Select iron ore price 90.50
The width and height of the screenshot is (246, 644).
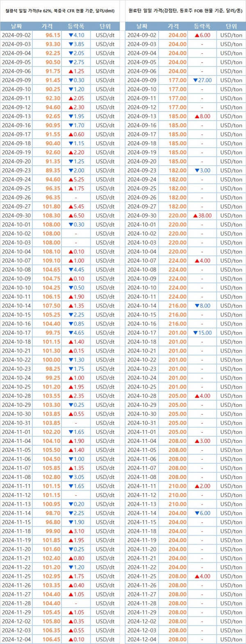[53, 62]
